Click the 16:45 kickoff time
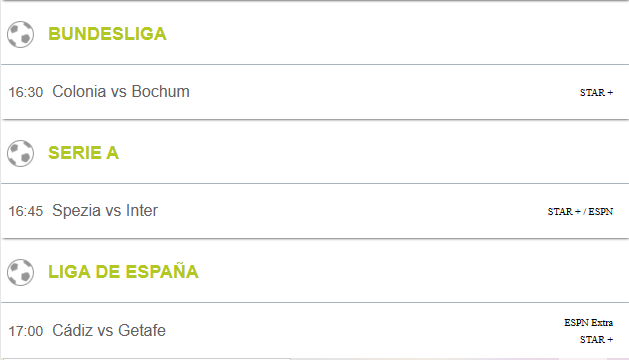The image size is (629, 360). 26,212
